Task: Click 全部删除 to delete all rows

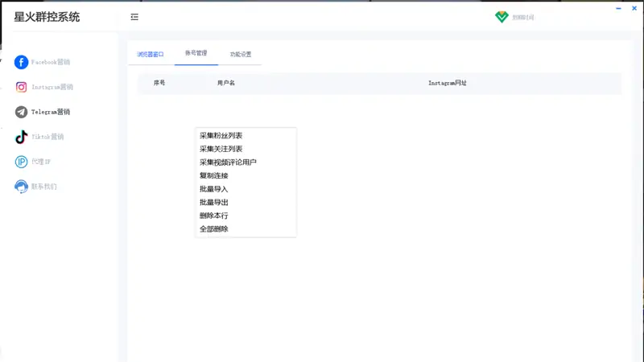Action: [214, 229]
